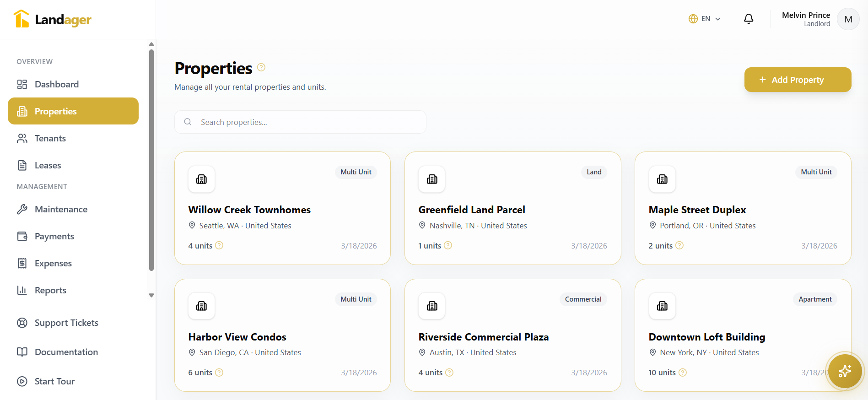Go to Maintenance section

61,209
